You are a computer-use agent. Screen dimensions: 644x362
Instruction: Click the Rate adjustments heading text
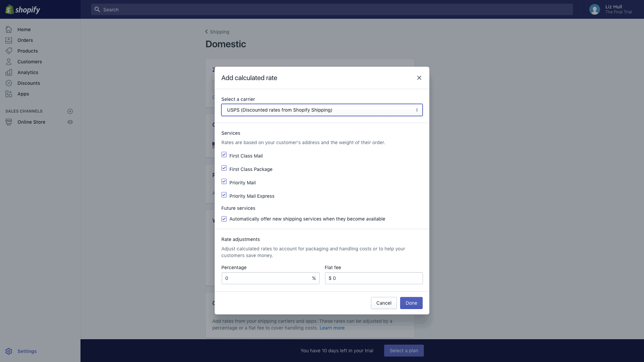pyautogui.click(x=240, y=239)
